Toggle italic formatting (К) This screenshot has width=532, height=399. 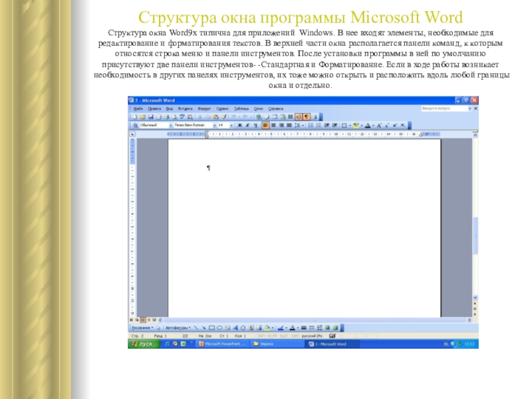tap(247, 125)
